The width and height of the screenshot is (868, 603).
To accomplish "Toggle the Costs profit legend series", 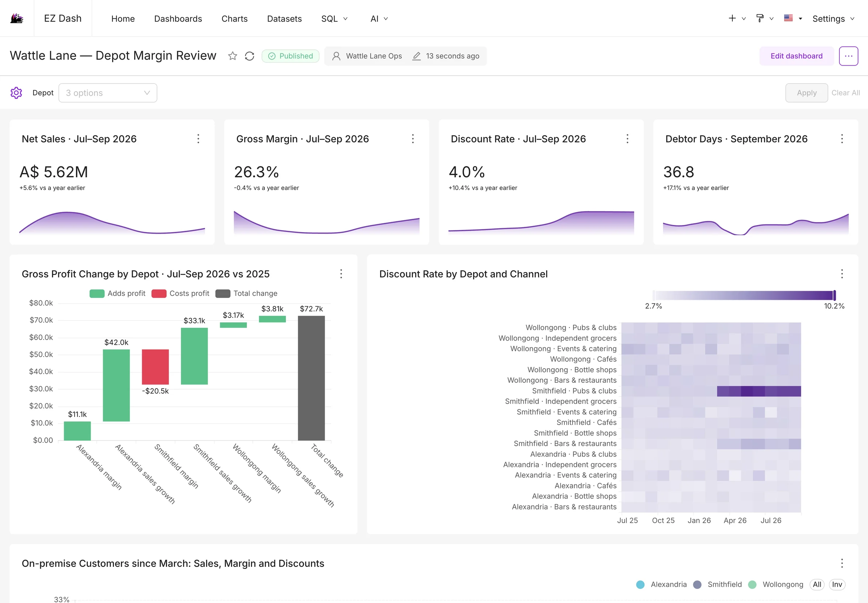I will click(180, 293).
